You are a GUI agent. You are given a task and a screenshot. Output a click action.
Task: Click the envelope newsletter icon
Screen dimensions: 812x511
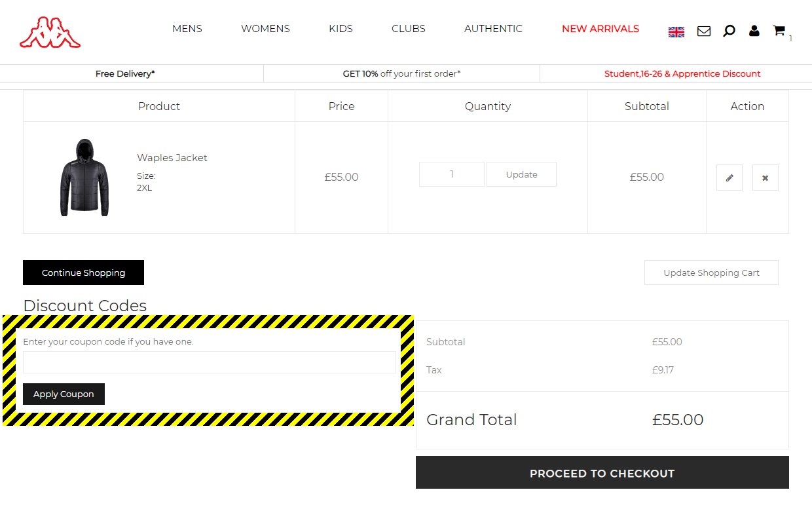pos(703,31)
